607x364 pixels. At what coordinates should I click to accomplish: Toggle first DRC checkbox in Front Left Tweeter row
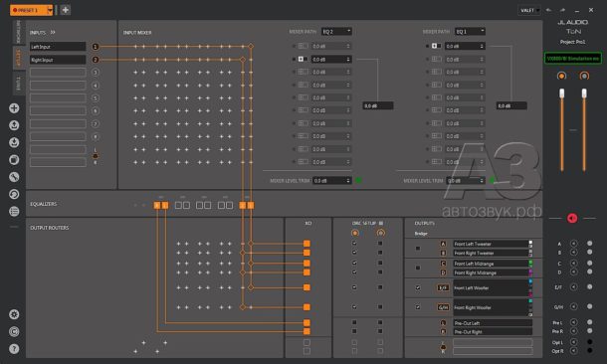[x=354, y=244]
